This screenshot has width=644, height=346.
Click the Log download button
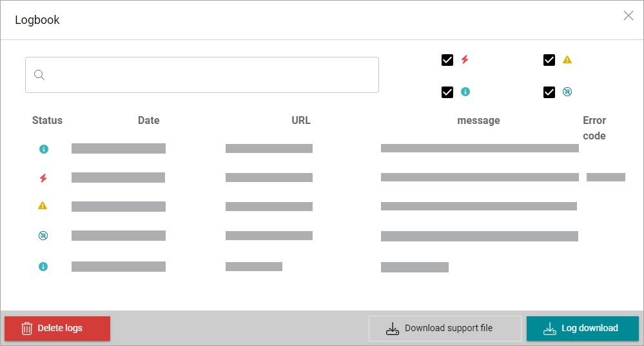click(x=582, y=329)
